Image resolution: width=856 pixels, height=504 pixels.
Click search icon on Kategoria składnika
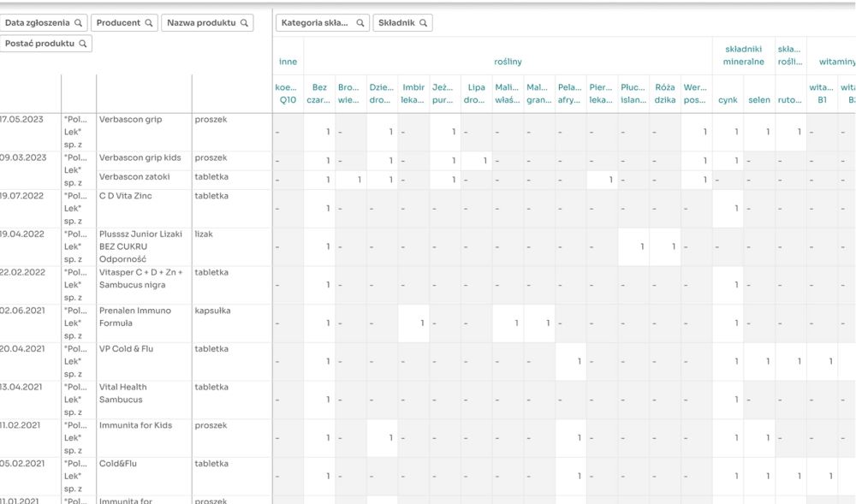[x=360, y=23]
